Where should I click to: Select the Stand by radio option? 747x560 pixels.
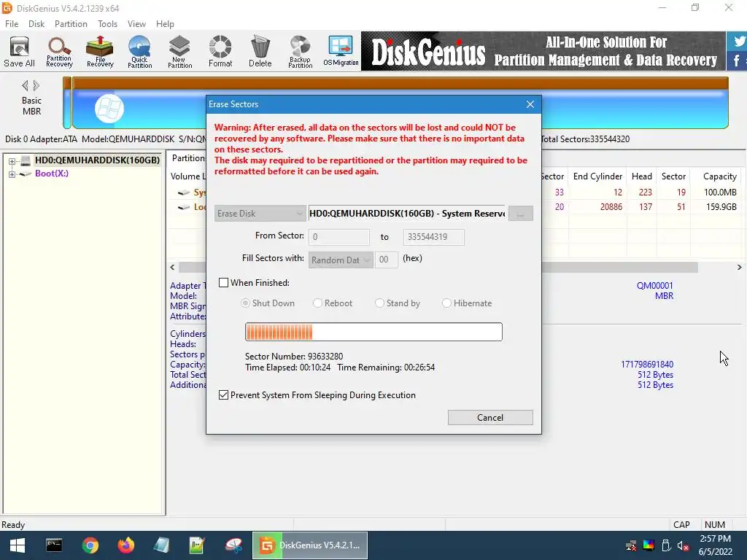pyautogui.click(x=379, y=303)
